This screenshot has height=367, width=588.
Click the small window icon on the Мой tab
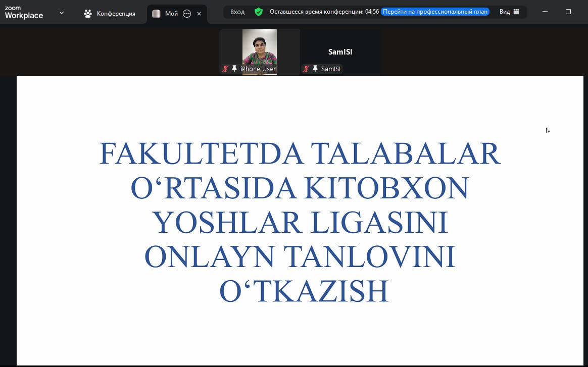click(x=156, y=14)
